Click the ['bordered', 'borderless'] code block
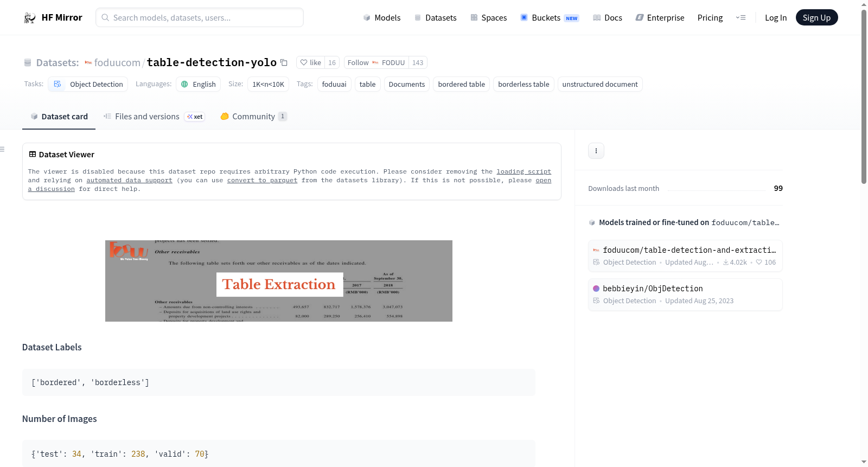The width and height of the screenshot is (868, 467). pyautogui.click(x=279, y=382)
